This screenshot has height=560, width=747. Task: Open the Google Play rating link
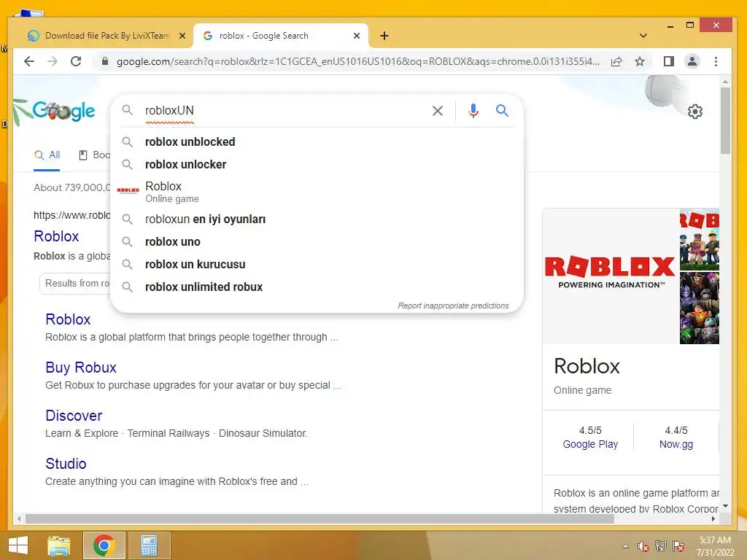pyautogui.click(x=589, y=444)
